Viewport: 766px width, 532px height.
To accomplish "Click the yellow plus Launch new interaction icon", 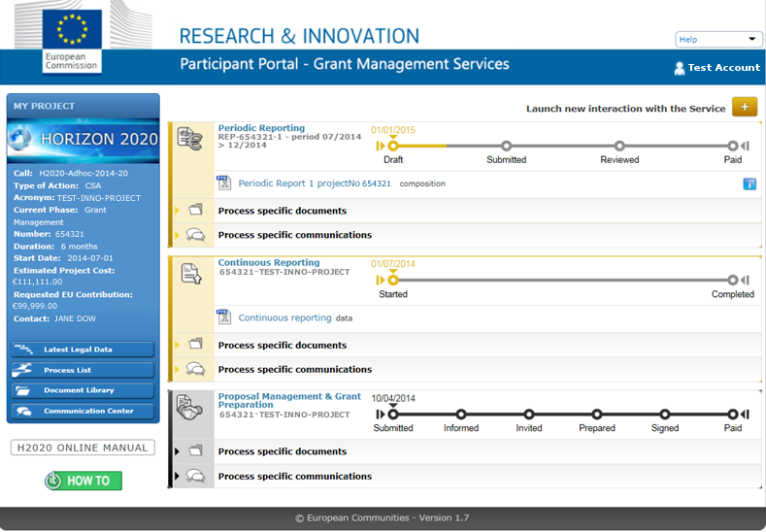I will (744, 107).
